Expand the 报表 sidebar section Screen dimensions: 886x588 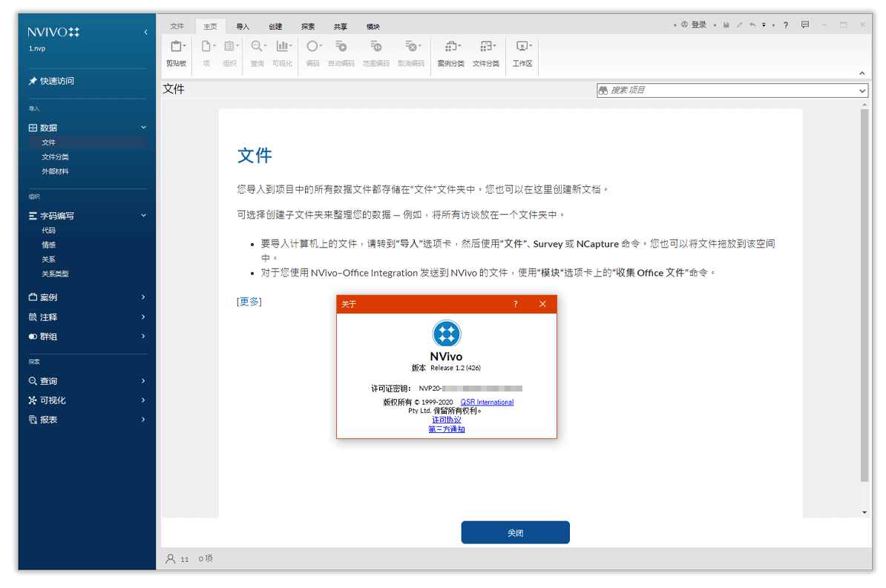click(143, 419)
